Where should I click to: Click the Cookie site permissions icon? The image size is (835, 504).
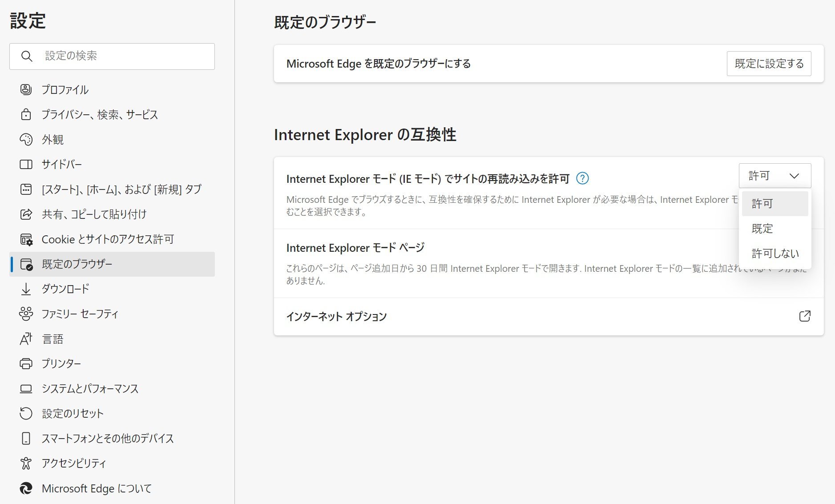pyautogui.click(x=26, y=239)
